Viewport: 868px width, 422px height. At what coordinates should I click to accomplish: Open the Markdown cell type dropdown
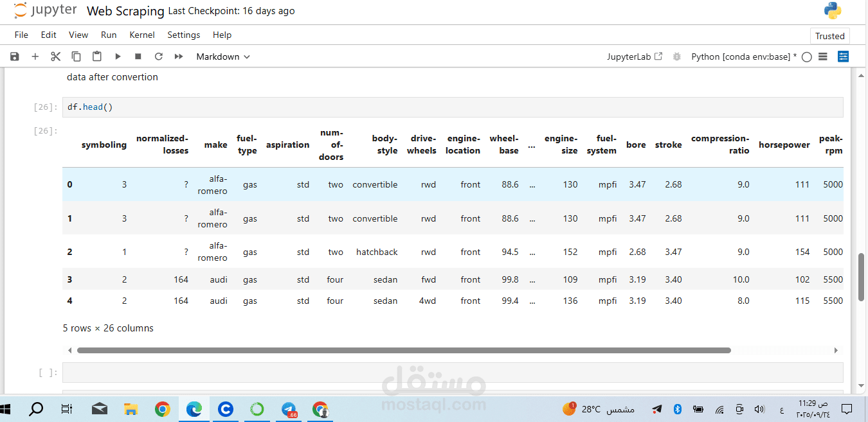[222, 57]
